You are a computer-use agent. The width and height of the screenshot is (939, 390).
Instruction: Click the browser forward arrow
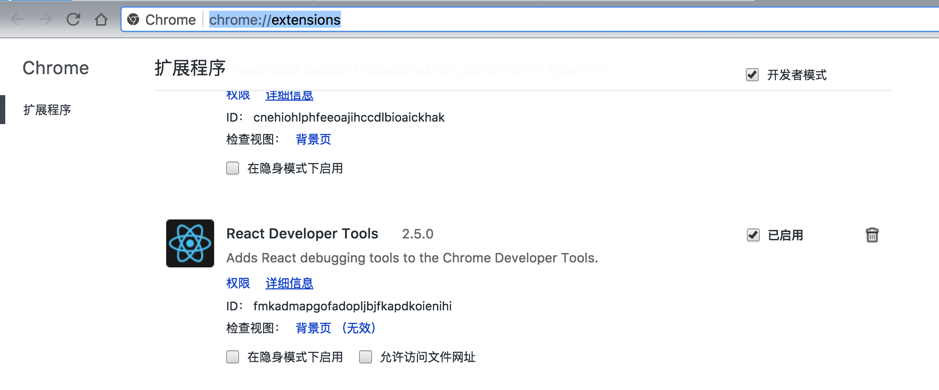[x=45, y=20]
